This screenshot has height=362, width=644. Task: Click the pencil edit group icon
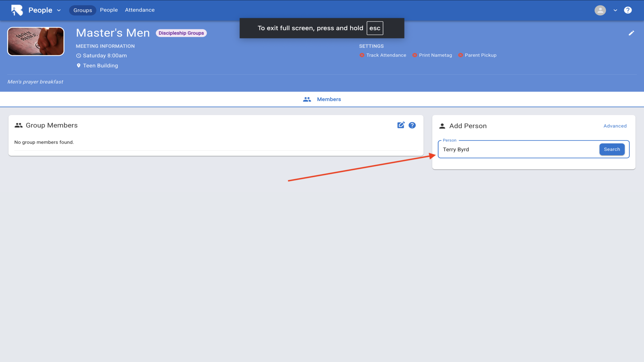point(631,33)
